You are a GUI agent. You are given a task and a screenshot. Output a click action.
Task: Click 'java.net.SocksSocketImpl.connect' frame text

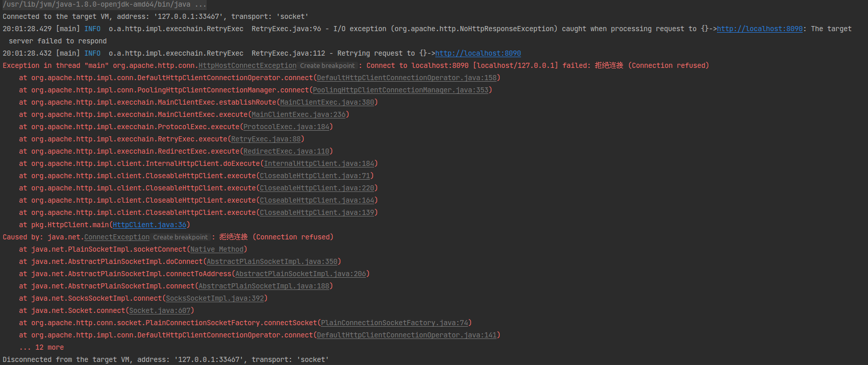click(96, 298)
